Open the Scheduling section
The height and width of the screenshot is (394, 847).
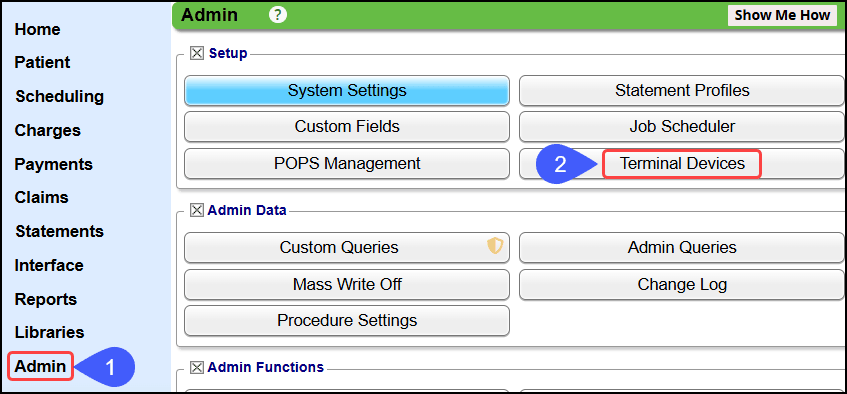coord(59,96)
